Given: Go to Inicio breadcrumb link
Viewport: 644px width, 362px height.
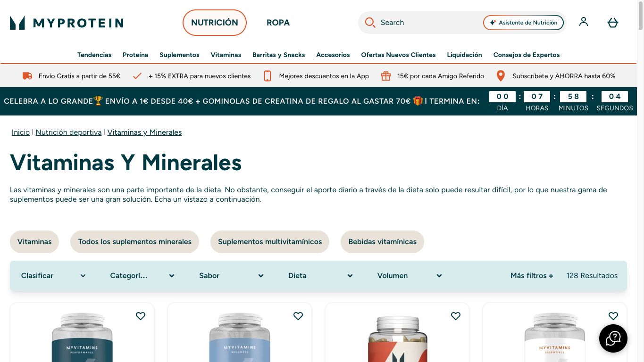Looking at the screenshot, I should (x=21, y=132).
